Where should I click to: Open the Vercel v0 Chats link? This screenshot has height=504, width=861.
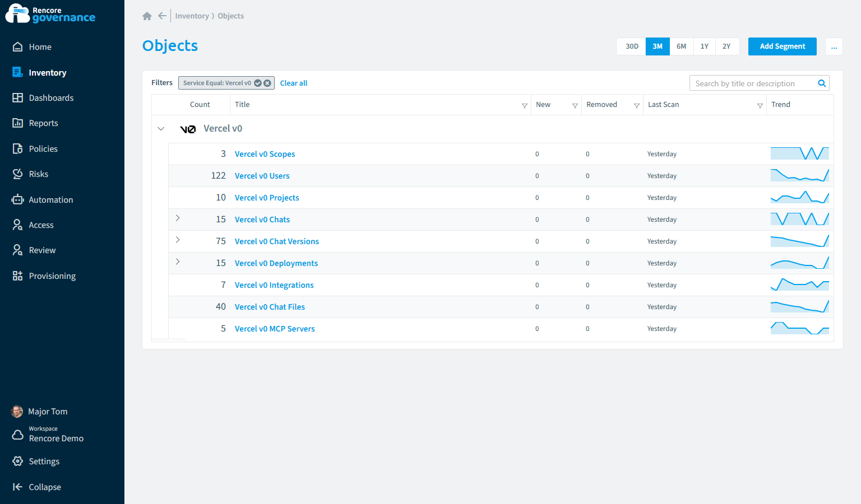click(262, 220)
